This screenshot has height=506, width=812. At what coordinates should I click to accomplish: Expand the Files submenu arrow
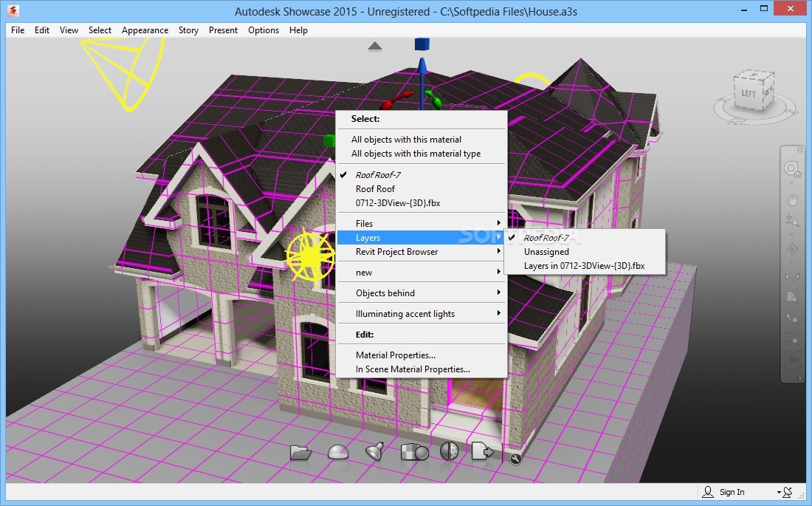pos(499,223)
